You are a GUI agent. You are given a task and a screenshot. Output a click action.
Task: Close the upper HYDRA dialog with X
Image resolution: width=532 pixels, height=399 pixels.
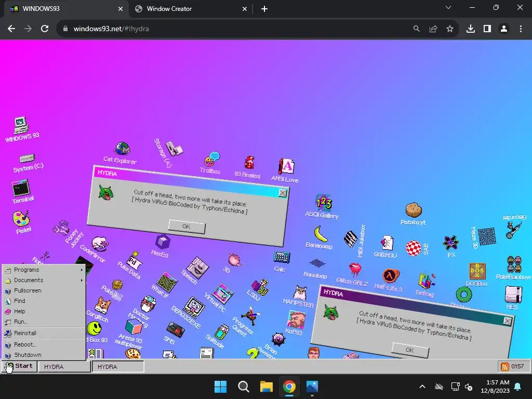283,193
